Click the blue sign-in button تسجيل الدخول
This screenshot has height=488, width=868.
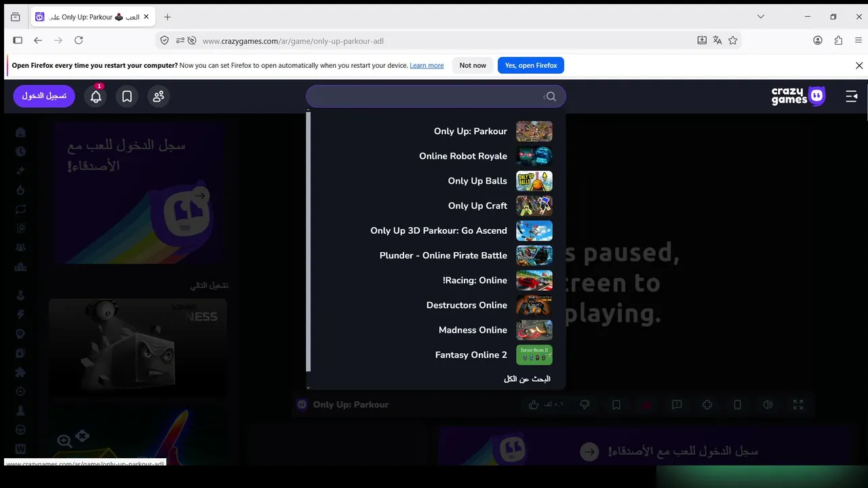(44, 96)
